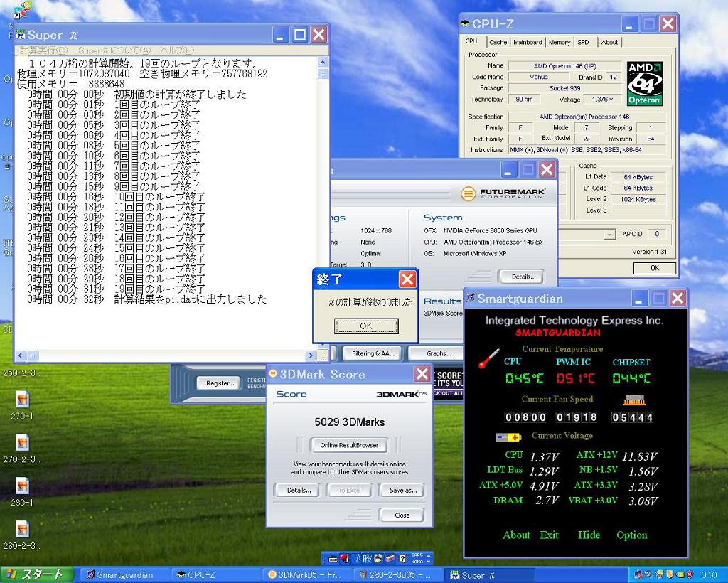Click IME red ball icon on language bar
This screenshot has width=728, height=583.
[x=345, y=558]
